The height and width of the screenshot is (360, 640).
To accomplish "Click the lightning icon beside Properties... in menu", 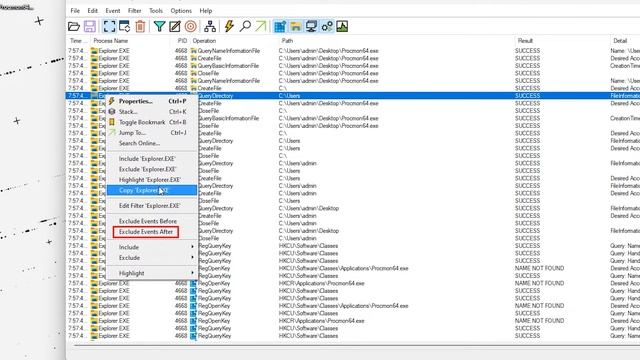I will click(x=112, y=101).
